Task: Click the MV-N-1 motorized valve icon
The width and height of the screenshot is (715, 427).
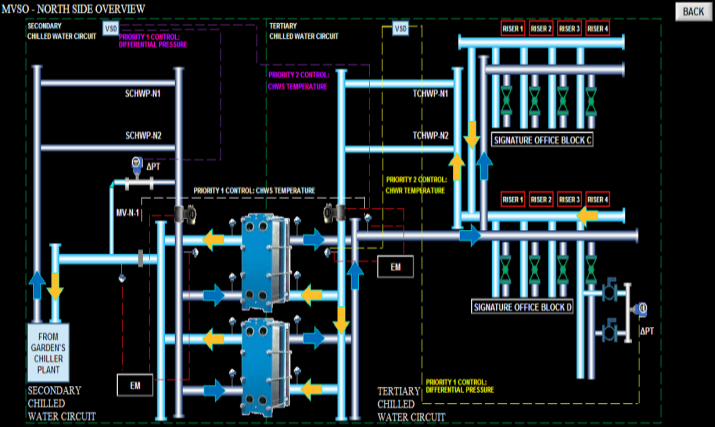Action: [x=181, y=213]
